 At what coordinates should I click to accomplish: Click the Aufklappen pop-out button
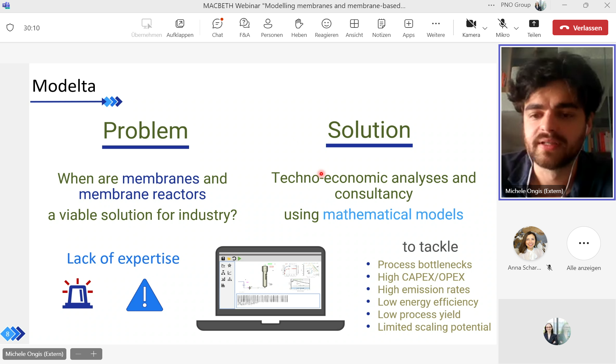pos(180,28)
